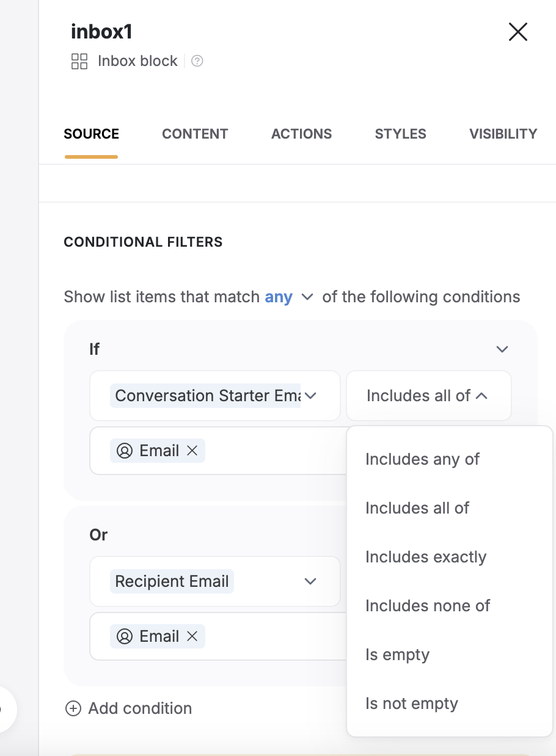Open Conversation Starter Email field dropdown
The width and height of the screenshot is (556, 756).
(x=215, y=396)
